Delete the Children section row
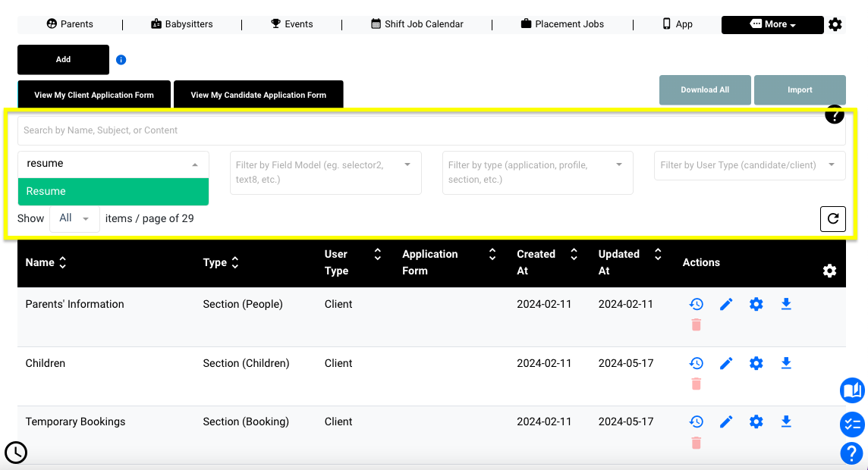The image size is (868, 470). click(697, 384)
